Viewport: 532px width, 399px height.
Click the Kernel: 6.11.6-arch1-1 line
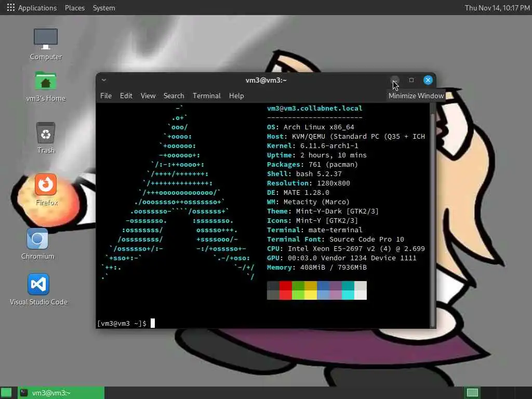coord(312,145)
